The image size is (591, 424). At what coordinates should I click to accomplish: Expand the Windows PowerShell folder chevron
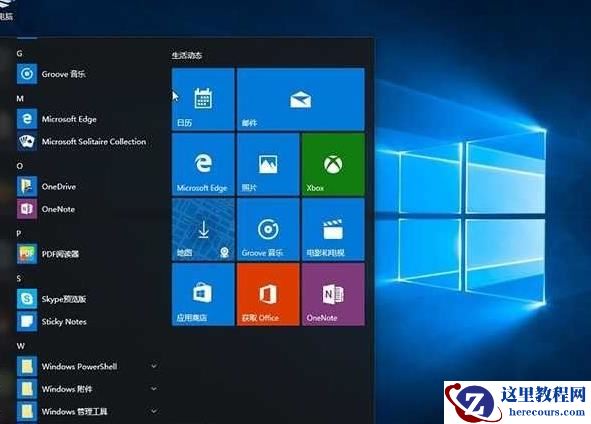[154, 366]
